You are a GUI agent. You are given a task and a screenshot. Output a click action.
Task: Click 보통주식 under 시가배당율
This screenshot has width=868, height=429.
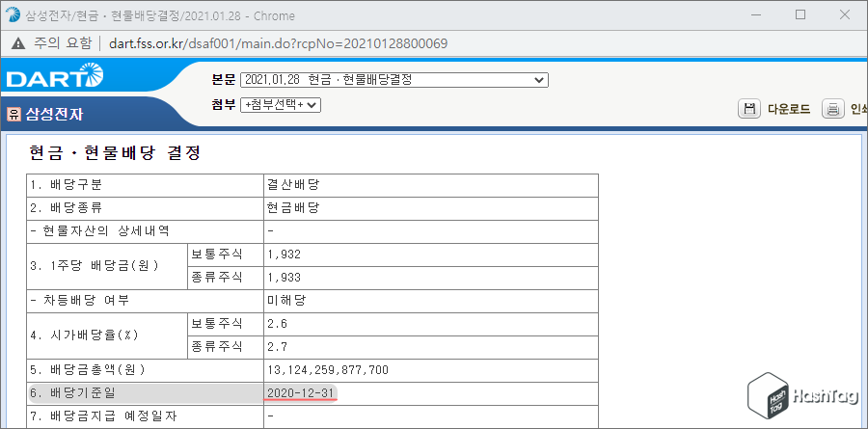[217, 324]
